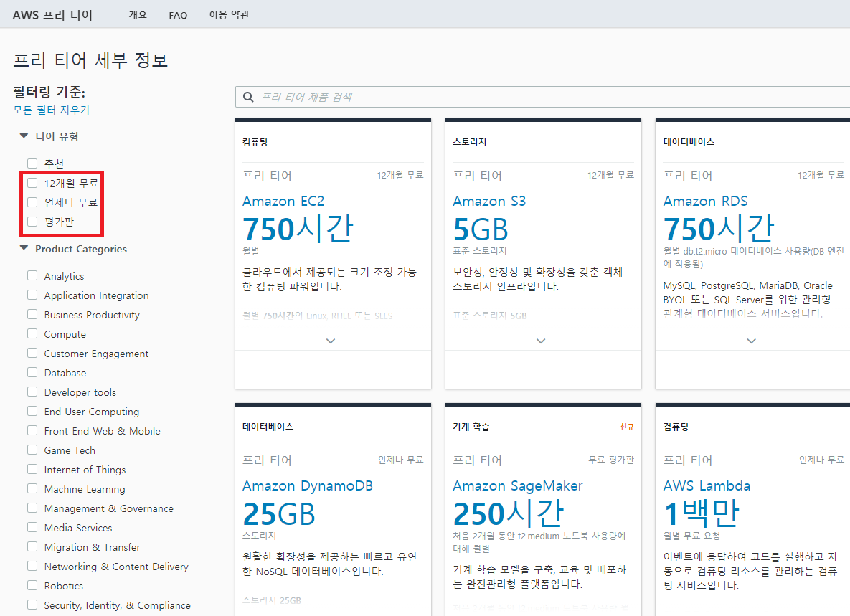Viewport: 850px width, 616px height.
Task: Check the Database category checkbox
Action: (x=32, y=372)
